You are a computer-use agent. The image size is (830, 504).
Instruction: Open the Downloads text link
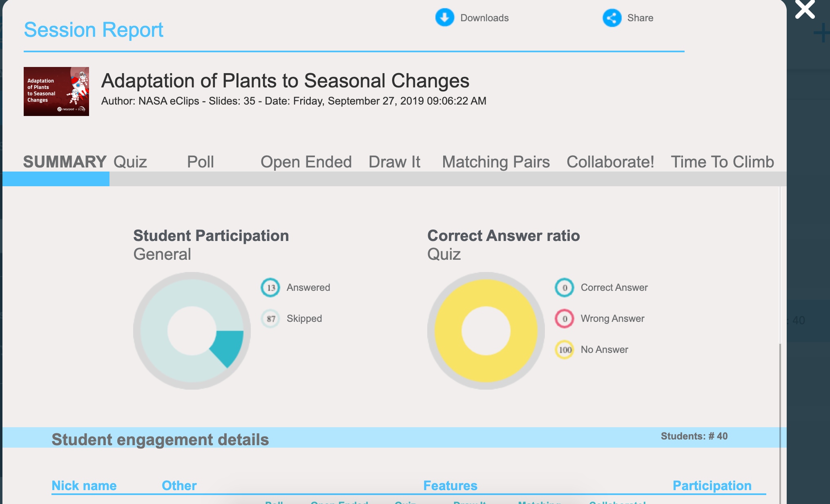click(x=484, y=18)
